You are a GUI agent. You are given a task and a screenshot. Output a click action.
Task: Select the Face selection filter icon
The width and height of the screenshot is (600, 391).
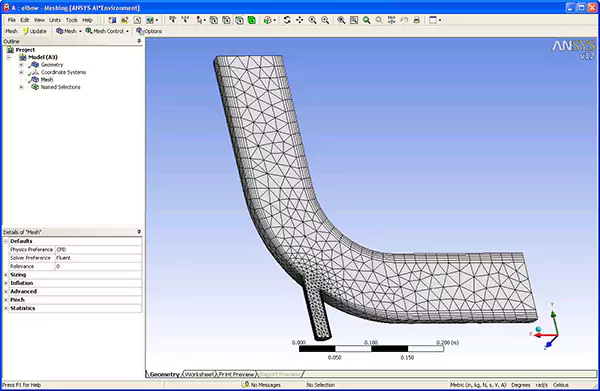coord(239,20)
